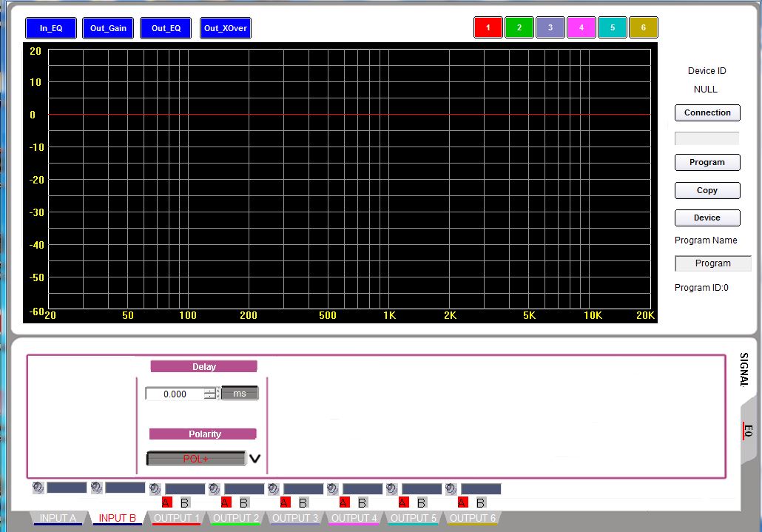Screen dimensions: 762x532
Task: Mute Output 1 with its speaker icon
Action: click(155, 488)
